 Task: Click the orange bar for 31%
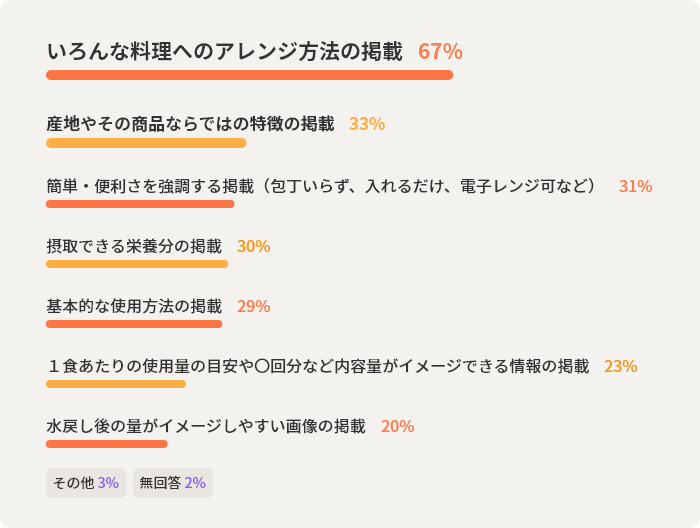tap(140, 204)
